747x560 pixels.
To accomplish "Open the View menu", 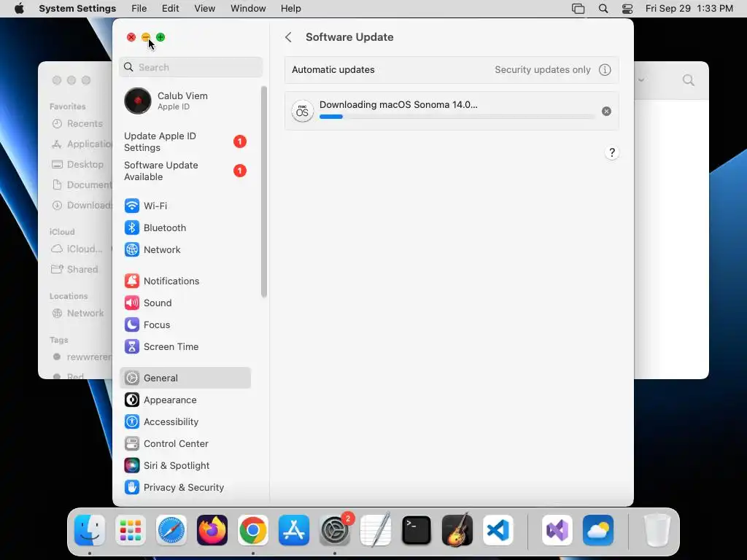I will 205,9.
